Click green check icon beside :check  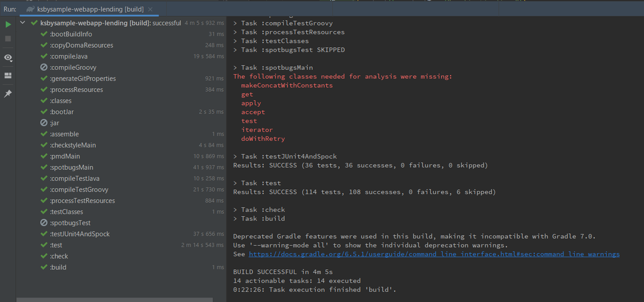pos(45,256)
